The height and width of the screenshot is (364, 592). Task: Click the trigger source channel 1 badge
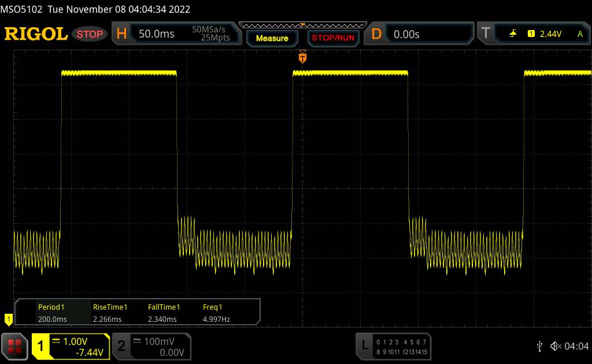click(531, 34)
